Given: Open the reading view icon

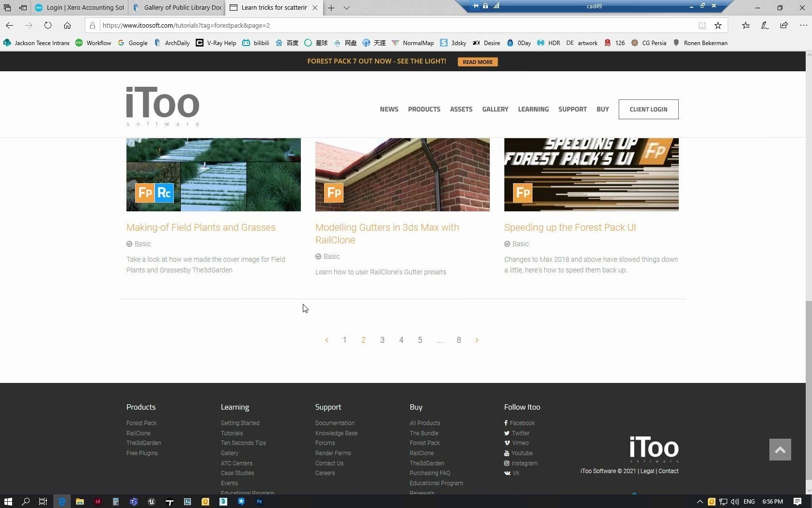Looking at the screenshot, I should 702,25.
